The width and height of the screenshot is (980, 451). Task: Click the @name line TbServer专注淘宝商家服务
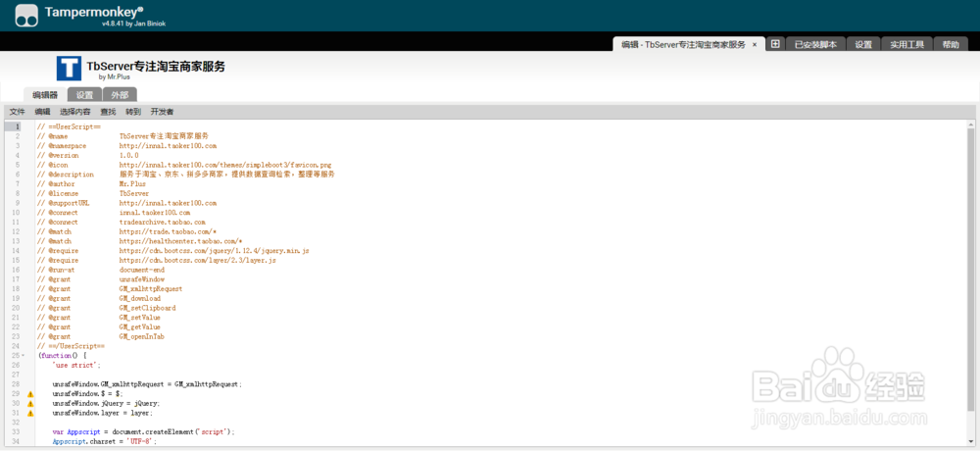click(123, 135)
